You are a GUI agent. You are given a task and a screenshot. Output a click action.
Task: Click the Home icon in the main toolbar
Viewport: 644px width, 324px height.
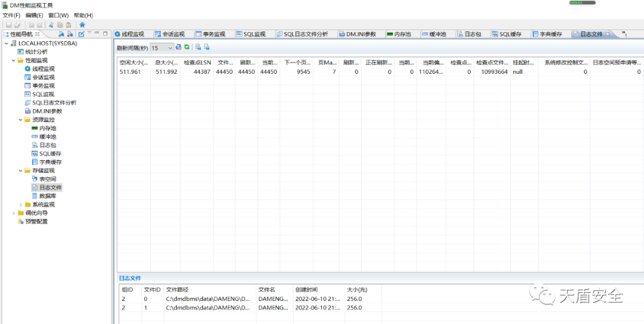pyautogui.click(x=82, y=24)
